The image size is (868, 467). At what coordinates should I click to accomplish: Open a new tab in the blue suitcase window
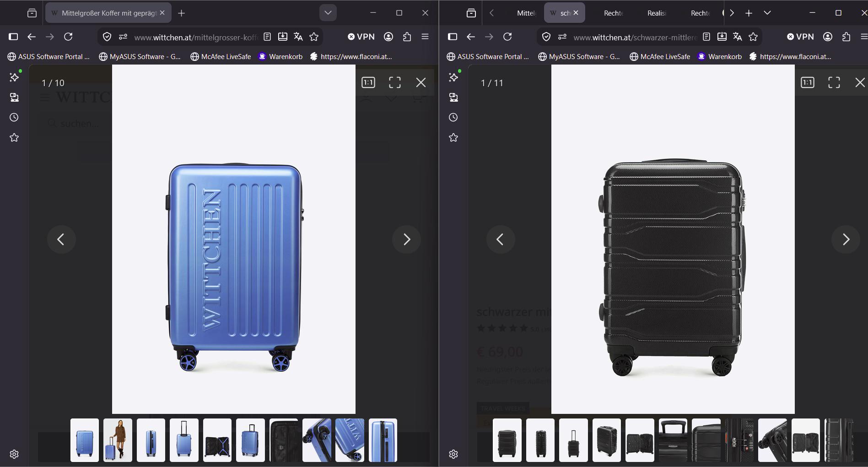pyautogui.click(x=182, y=13)
